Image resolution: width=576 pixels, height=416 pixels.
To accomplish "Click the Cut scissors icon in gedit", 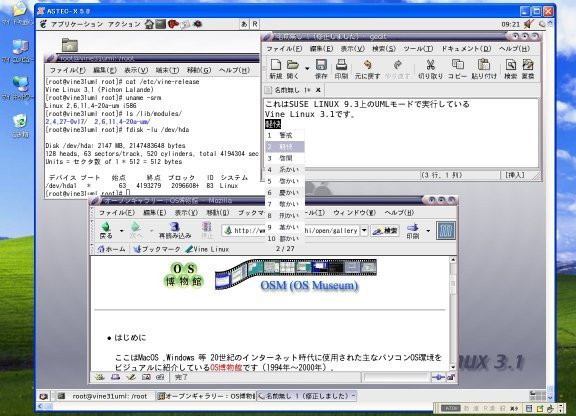I will coord(430,65).
